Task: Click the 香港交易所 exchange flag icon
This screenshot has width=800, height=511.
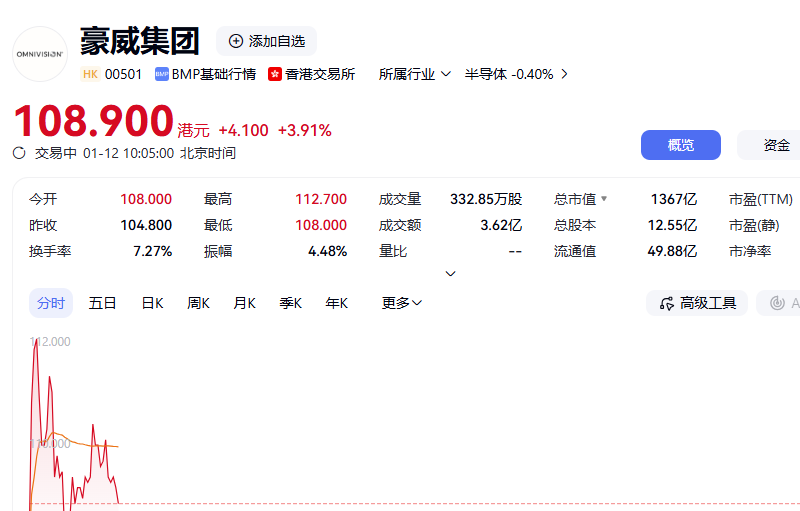Action: [x=275, y=74]
